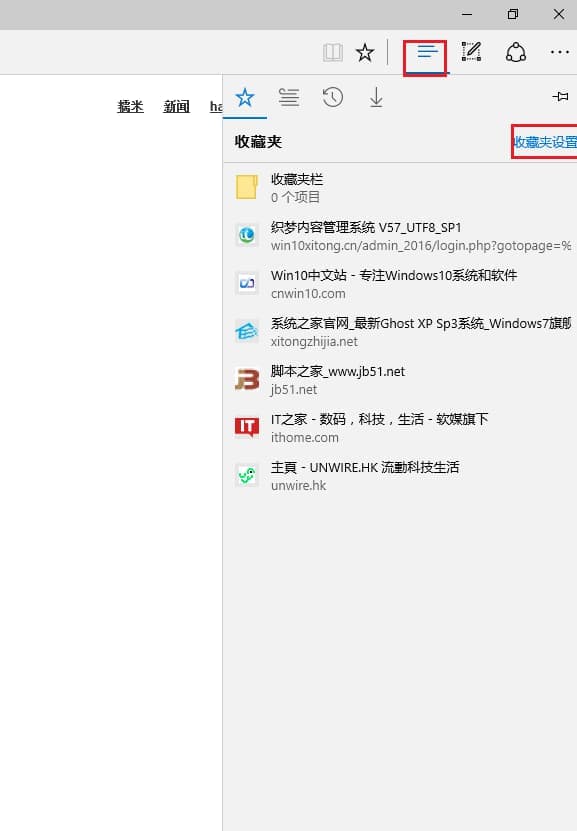Show the Downloads arrow tab
This screenshot has width=577, height=831.
[x=376, y=97]
